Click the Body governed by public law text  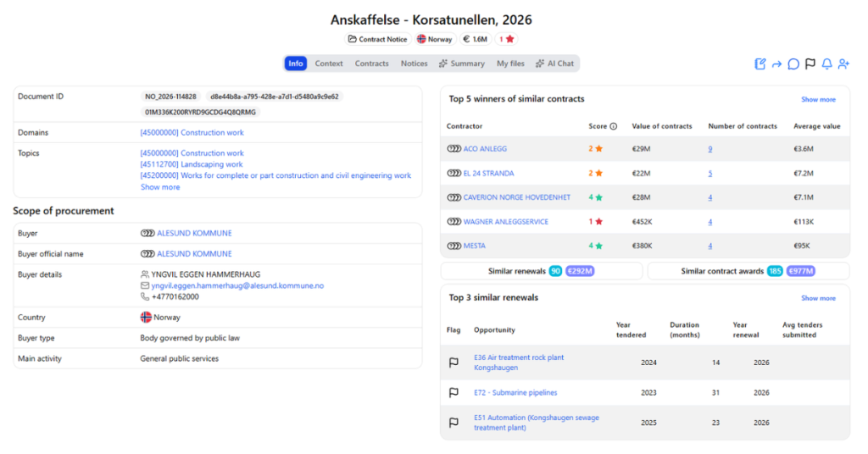[190, 338]
